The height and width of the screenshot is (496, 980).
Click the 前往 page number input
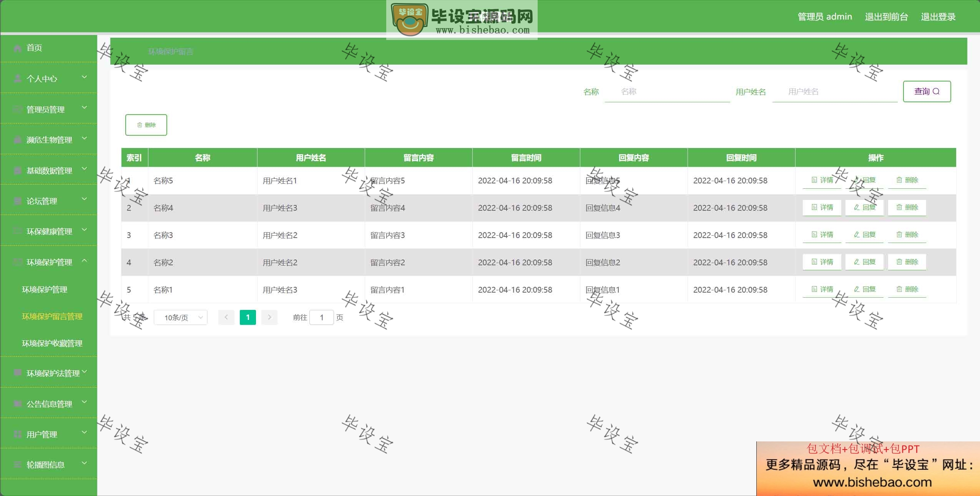tap(322, 317)
